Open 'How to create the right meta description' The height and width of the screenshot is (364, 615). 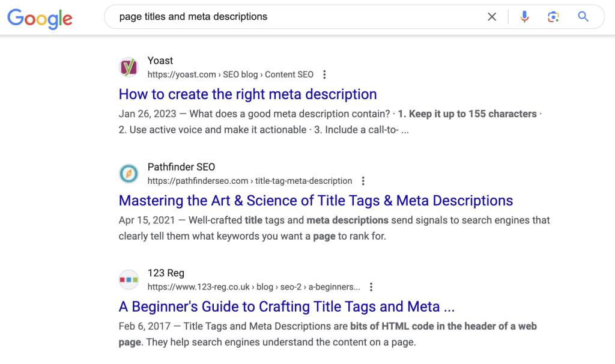[247, 94]
